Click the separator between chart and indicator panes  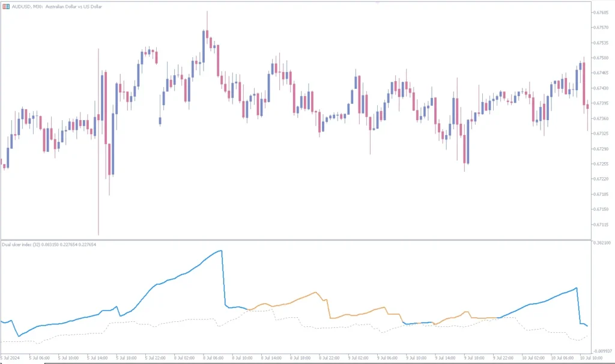tap(294, 240)
